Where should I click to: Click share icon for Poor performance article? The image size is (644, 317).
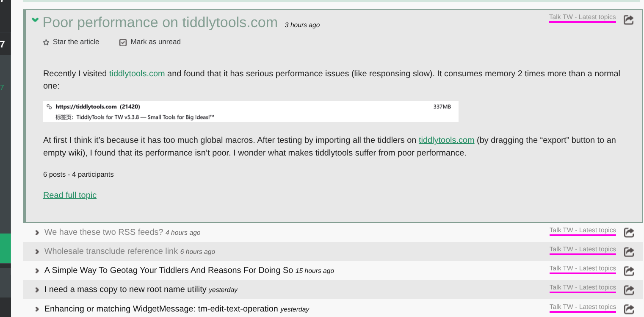coord(629,20)
